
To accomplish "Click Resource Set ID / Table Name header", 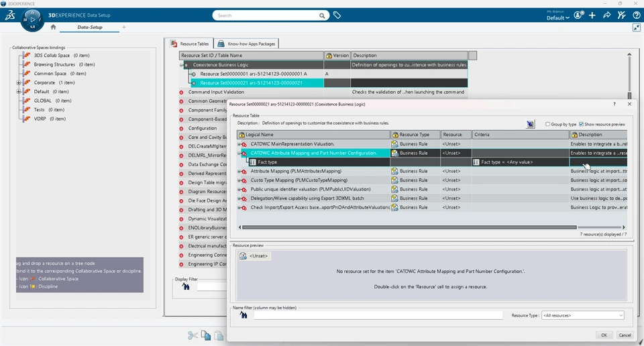I will pos(252,56).
